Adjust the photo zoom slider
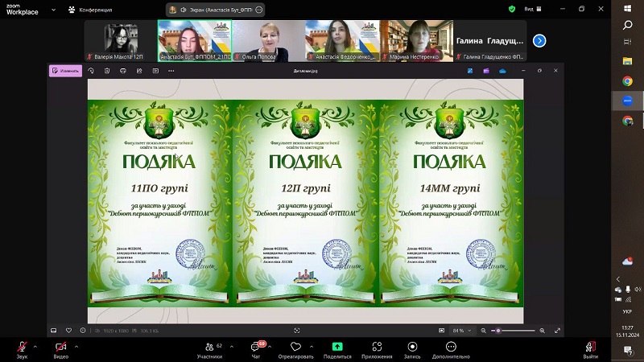The width and height of the screenshot is (644, 362). 513,331
